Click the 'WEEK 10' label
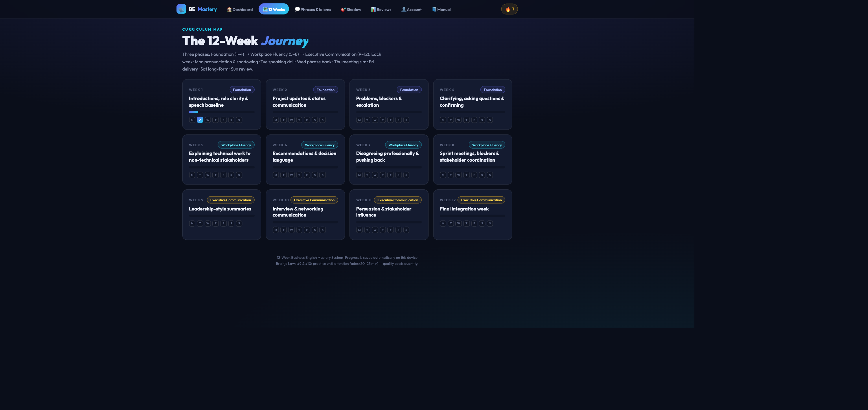The height and width of the screenshot is (410, 868). point(280,200)
